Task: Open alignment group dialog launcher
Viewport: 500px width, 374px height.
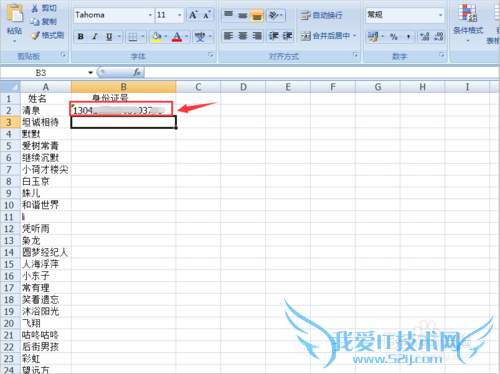Action: pyautogui.click(x=355, y=55)
